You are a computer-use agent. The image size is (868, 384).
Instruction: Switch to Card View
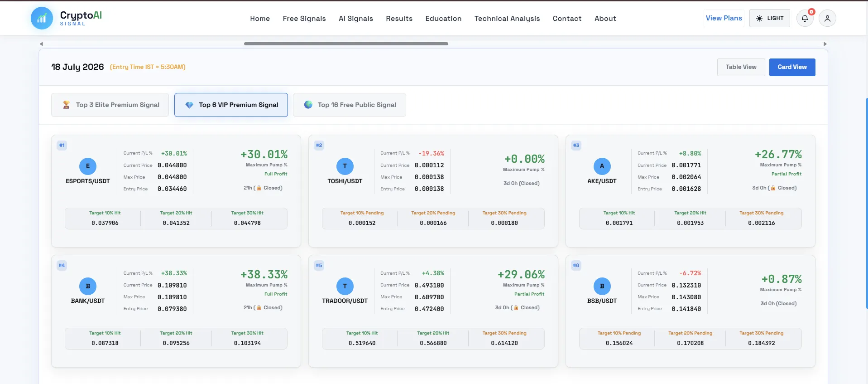point(792,67)
